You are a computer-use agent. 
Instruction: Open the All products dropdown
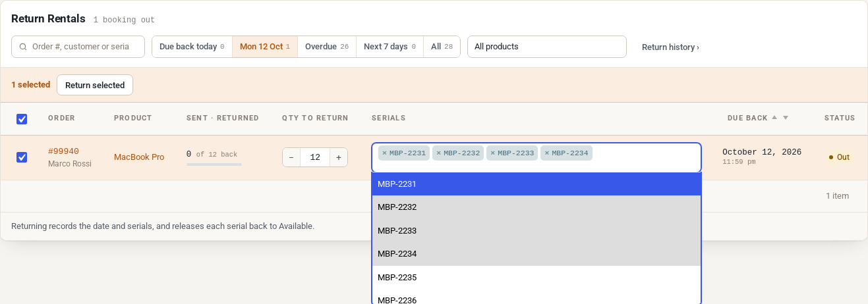pos(547,47)
